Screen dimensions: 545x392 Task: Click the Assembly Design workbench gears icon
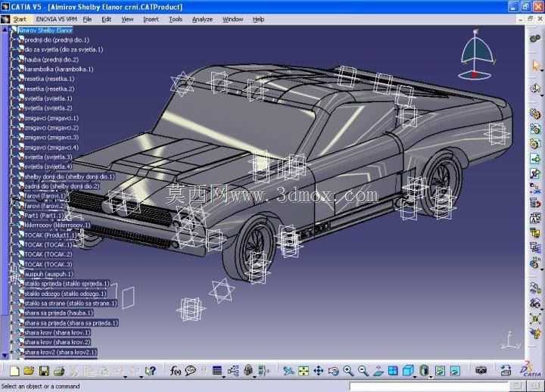[x=535, y=39]
